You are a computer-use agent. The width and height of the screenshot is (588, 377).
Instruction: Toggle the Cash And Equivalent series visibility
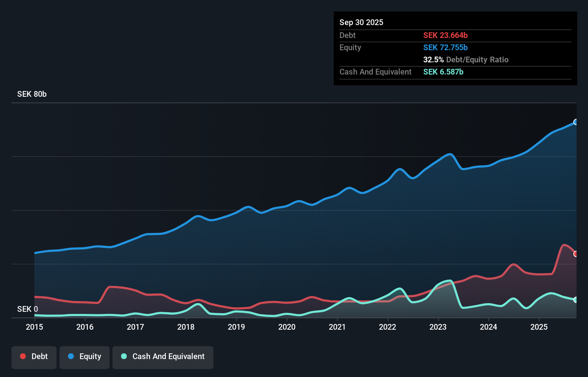163,357
